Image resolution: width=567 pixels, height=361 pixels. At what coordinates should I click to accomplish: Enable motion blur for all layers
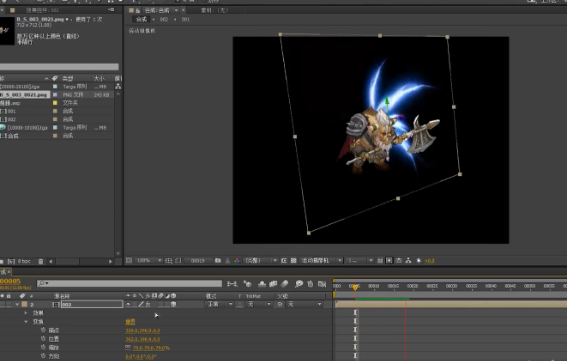pyautogui.click(x=284, y=284)
